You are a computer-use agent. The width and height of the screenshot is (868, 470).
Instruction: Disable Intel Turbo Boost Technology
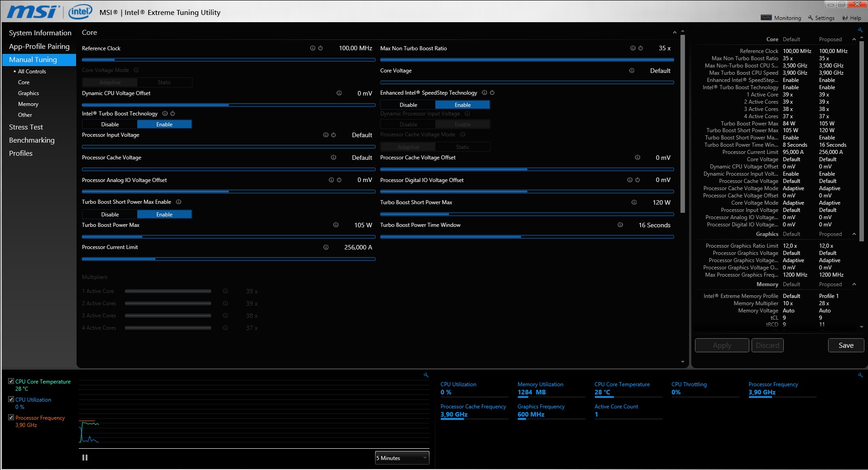pyautogui.click(x=110, y=125)
